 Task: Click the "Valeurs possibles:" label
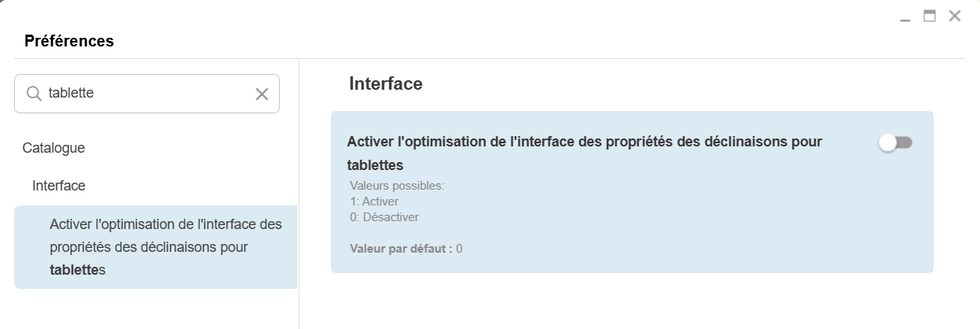point(397,187)
